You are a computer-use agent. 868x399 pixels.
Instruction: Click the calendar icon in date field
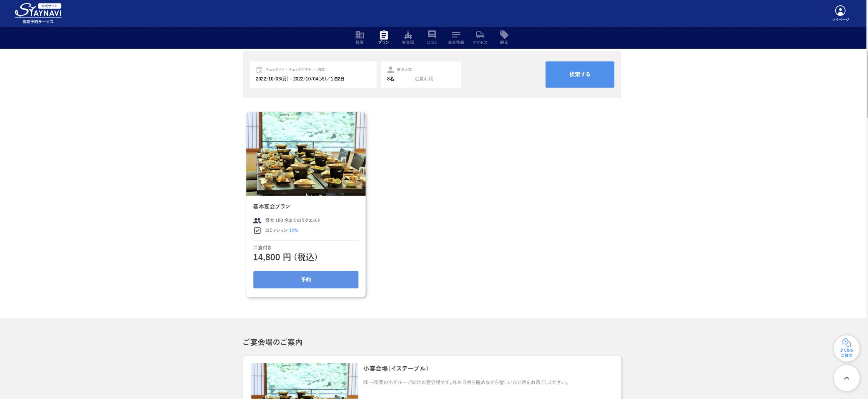tap(259, 70)
